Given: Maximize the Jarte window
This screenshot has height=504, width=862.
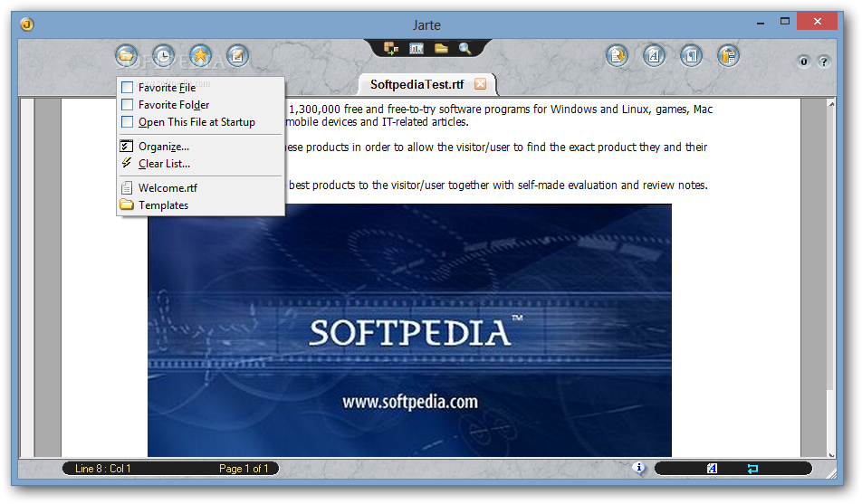Looking at the screenshot, I should click(x=785, y=22).
